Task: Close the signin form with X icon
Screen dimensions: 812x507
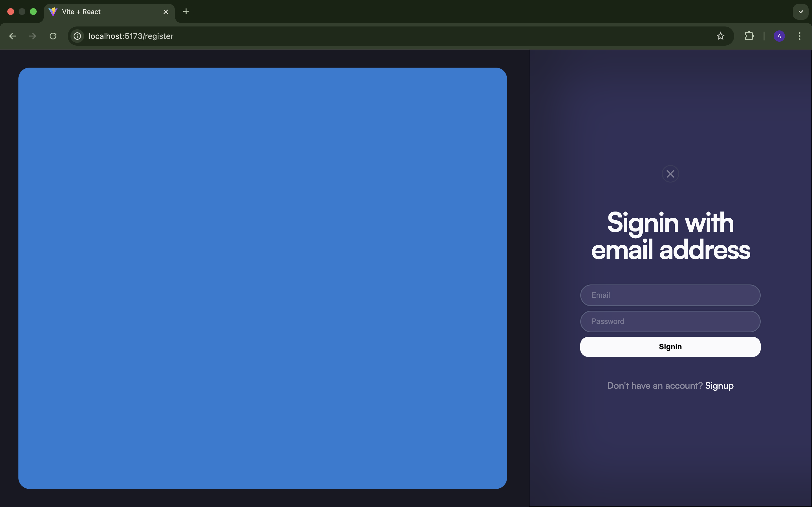Action: click(670, 174)
